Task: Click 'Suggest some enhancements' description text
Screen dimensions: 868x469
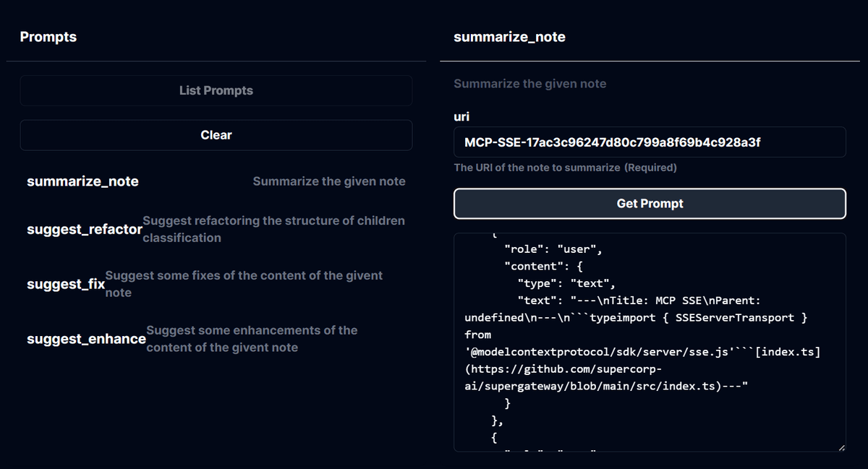Action: coord(252,339)
